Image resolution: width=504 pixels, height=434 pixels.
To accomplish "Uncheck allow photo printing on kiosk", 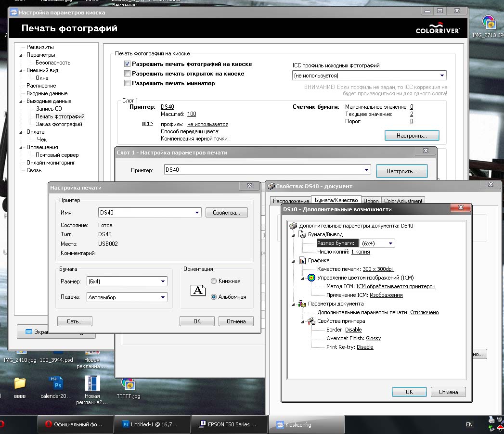I will (x=128, y=64).
